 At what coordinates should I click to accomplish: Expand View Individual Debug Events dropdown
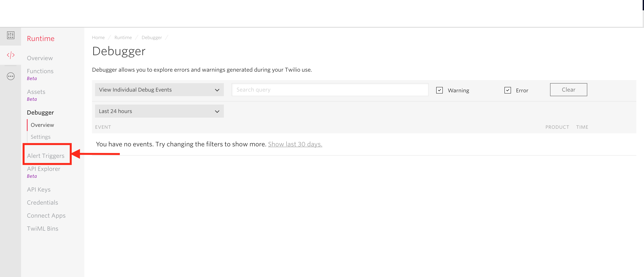tap(159, 90)
